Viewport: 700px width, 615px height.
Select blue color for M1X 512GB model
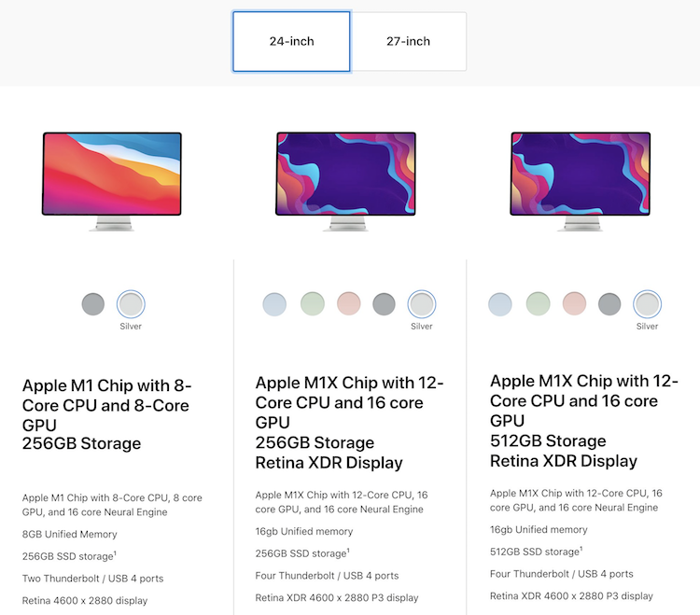pyautogui.click(x=500, y=304)
